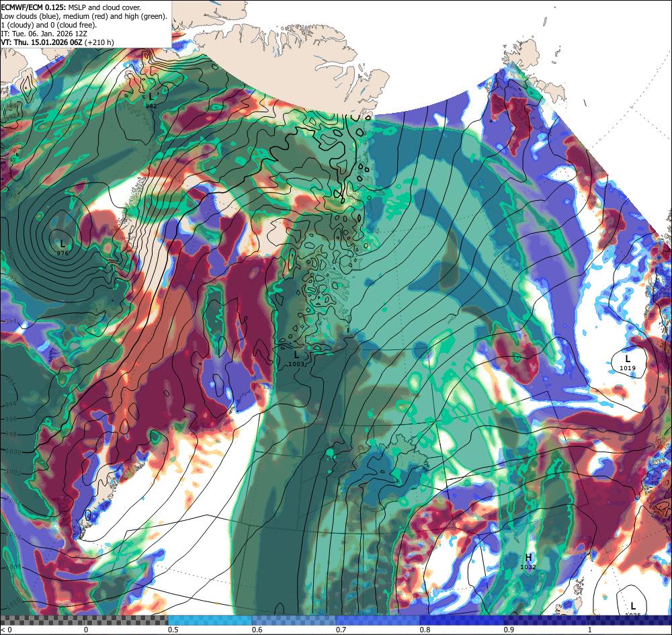Click the "0.7" color scale label
Image resolution: width=672 pixels, height=635 pixels.
(341, 630)
